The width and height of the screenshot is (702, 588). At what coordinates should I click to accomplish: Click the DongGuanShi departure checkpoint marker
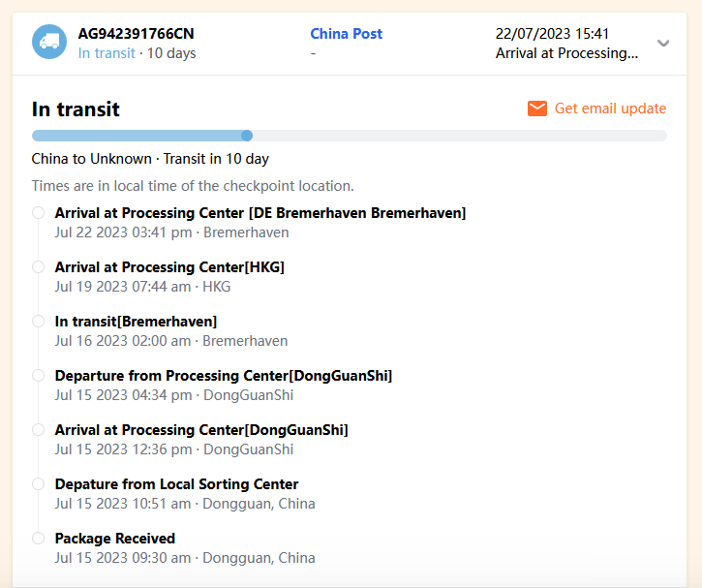coord(38,376)
